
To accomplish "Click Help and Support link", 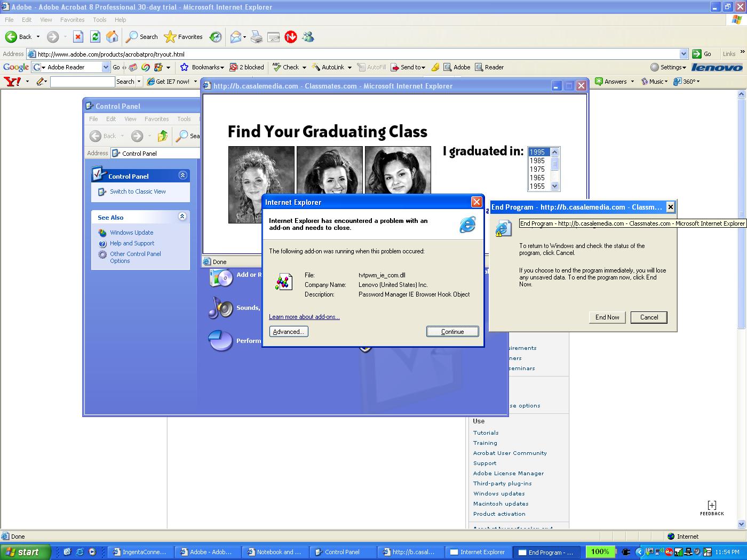I will click(132, 243).
